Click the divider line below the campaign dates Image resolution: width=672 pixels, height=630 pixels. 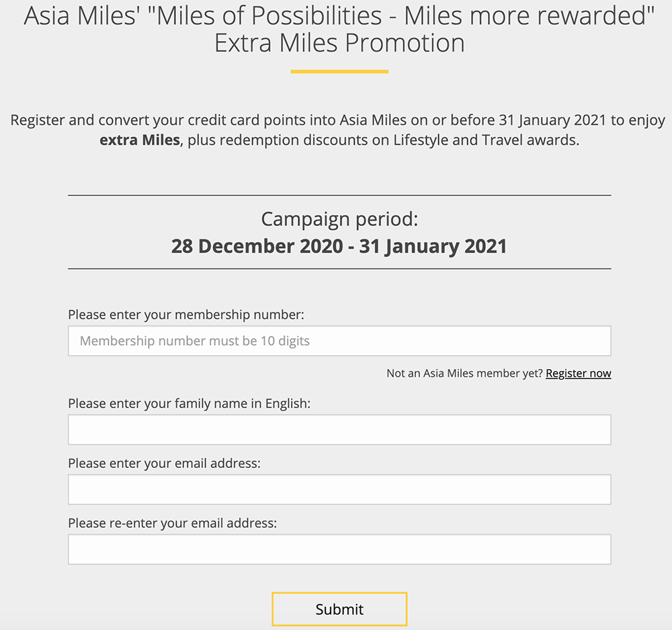339,268
